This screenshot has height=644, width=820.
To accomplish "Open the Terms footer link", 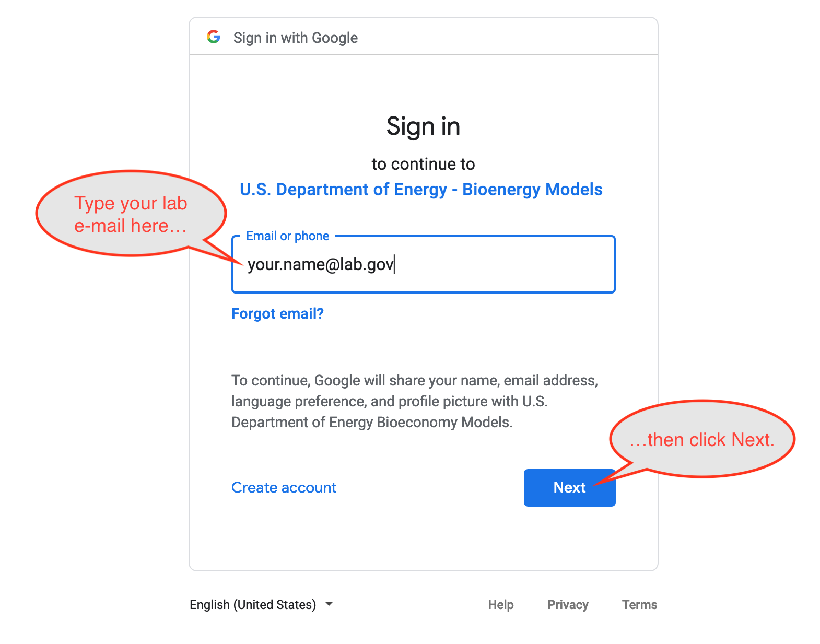I will (x=639, y=604).
